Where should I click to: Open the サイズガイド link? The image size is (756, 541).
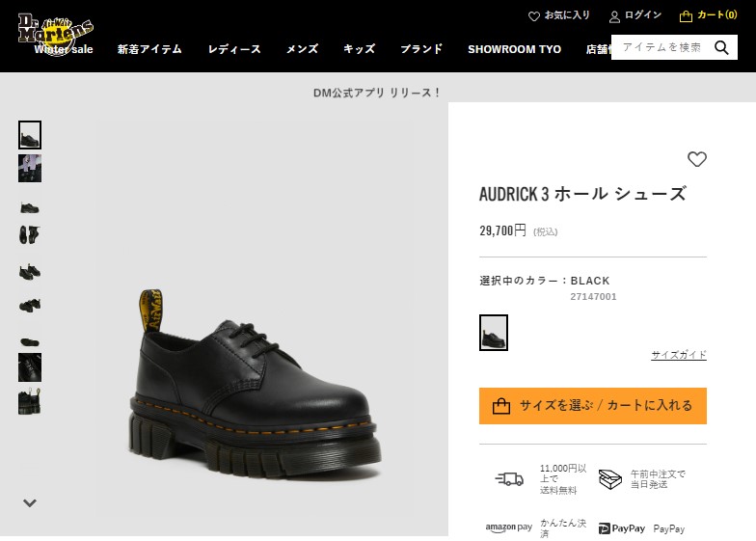pos(679,355)
